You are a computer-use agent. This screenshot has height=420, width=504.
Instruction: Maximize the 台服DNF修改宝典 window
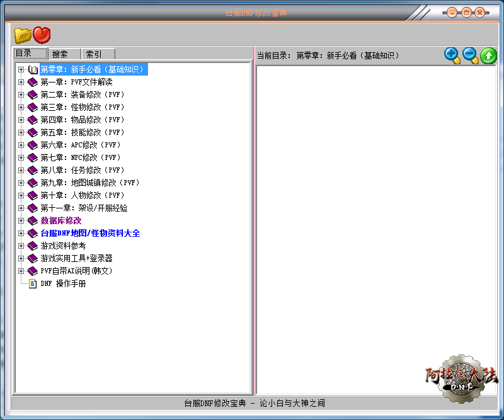pos(466,13)
